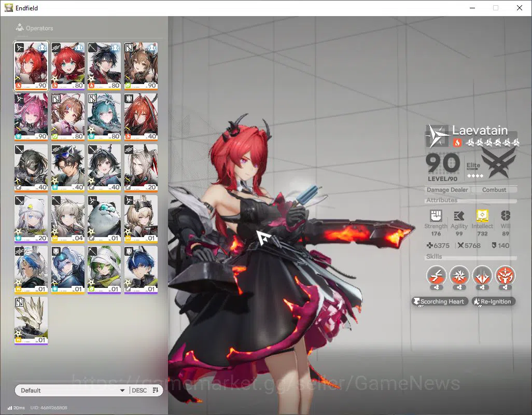Open the starburst battle skill icon
The width and height of the screenshot is (532, 415).
pos(459,275)
